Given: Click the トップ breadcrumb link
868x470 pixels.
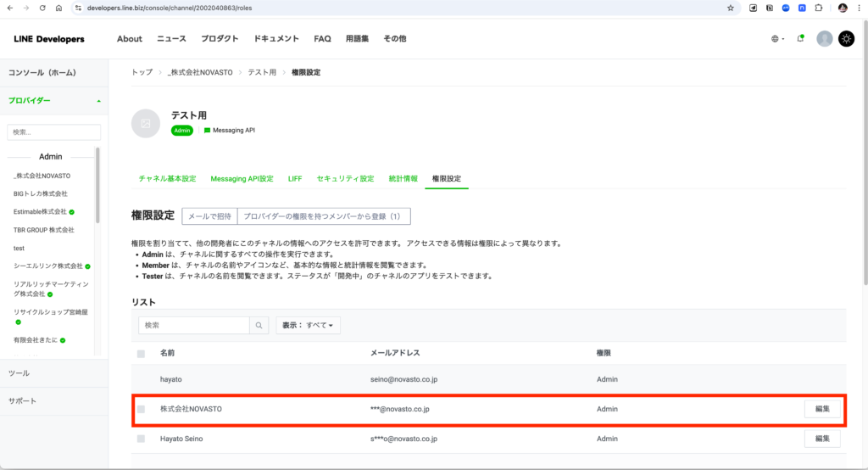Looking at the screenshot, I should (142, 73).
